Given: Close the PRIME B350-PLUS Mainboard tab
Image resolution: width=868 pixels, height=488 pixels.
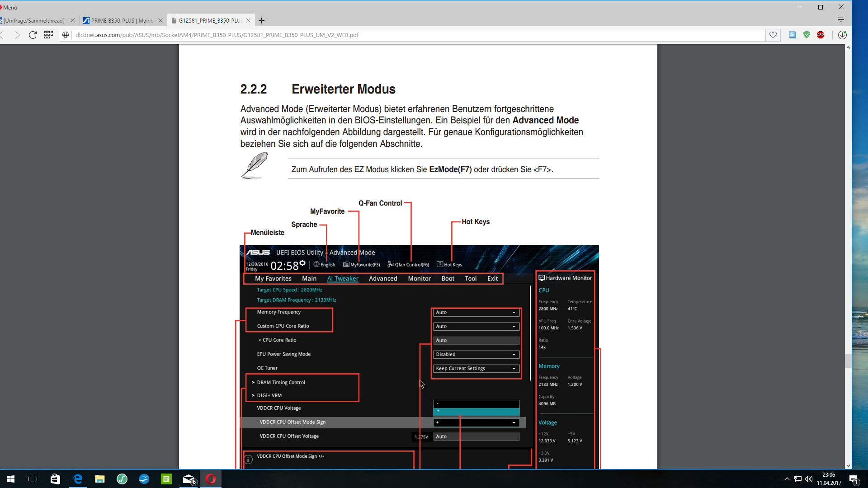Looking at the screenshot, I should coord(160,20).
